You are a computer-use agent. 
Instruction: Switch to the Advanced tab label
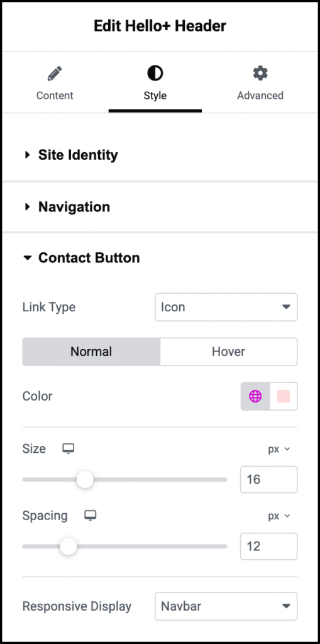pos(260,96)
